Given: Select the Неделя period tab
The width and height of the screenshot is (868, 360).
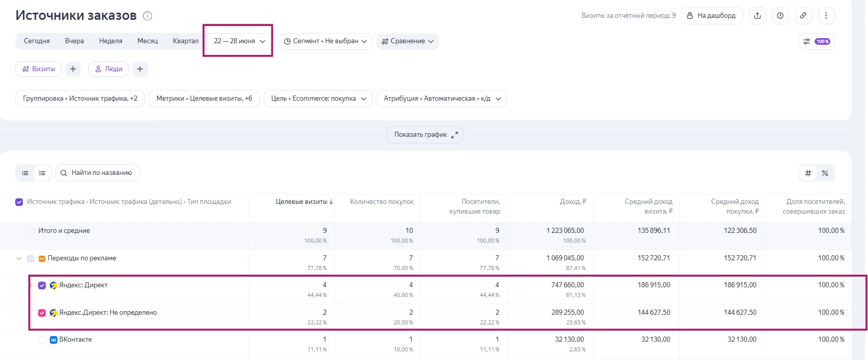Looking at the screenshot, I should (111, 41).
